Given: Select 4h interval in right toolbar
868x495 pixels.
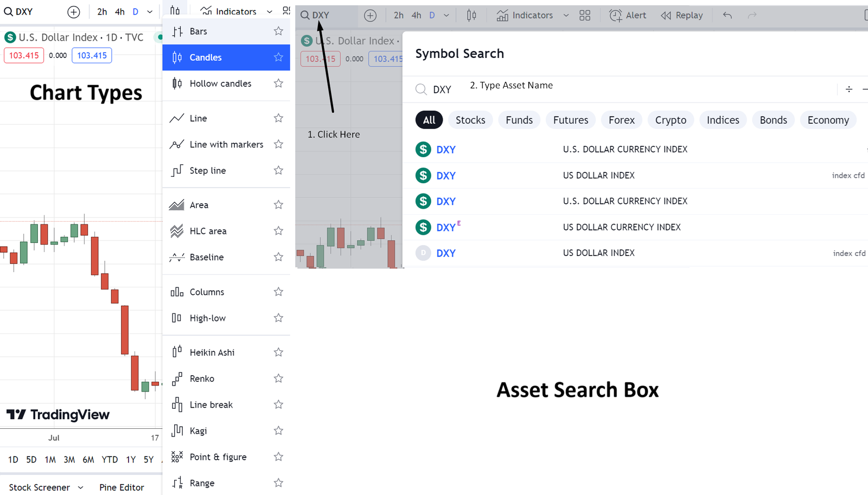Looking at the screenshot, I should [416, 16].
